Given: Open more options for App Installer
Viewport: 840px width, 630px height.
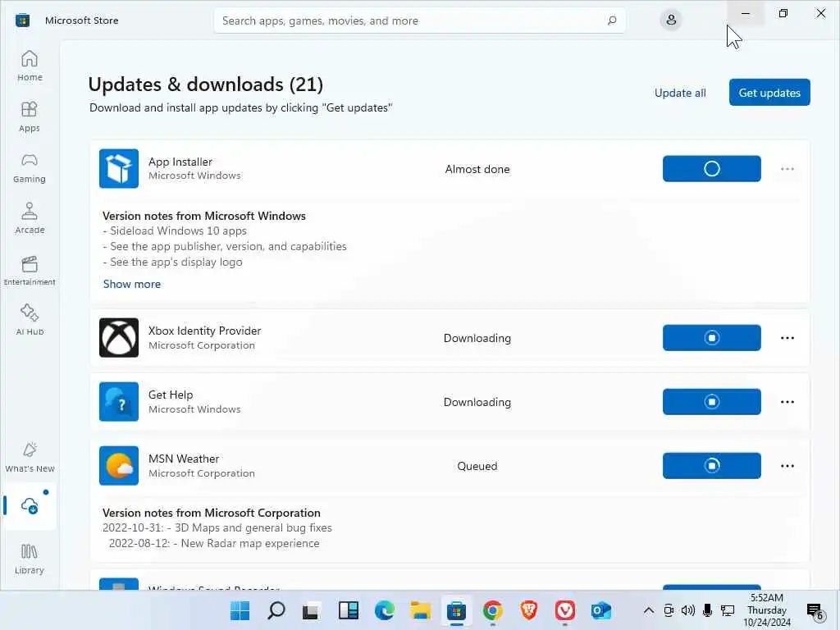Looking at the screenshot, I should pos(787,169).
